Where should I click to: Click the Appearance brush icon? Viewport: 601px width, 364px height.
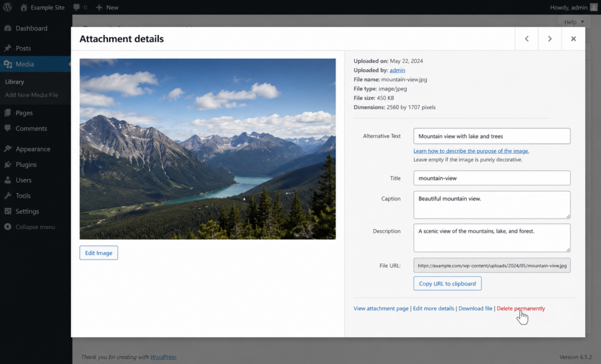(8, 149)
